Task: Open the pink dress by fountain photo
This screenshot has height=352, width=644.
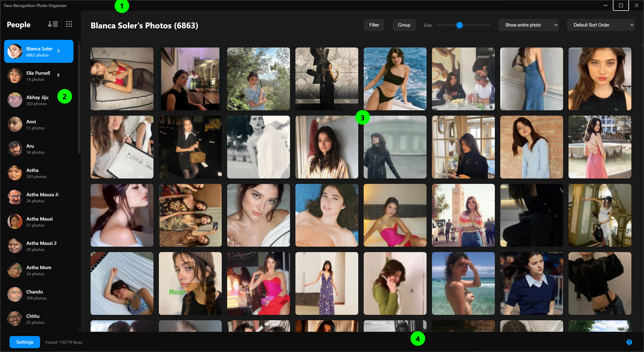Action: point(600,147)
